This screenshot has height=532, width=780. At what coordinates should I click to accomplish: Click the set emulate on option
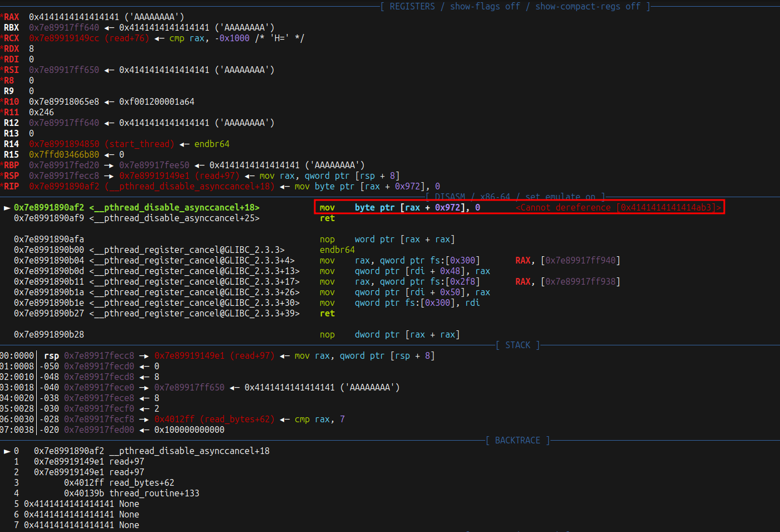[x=563, y=197]
